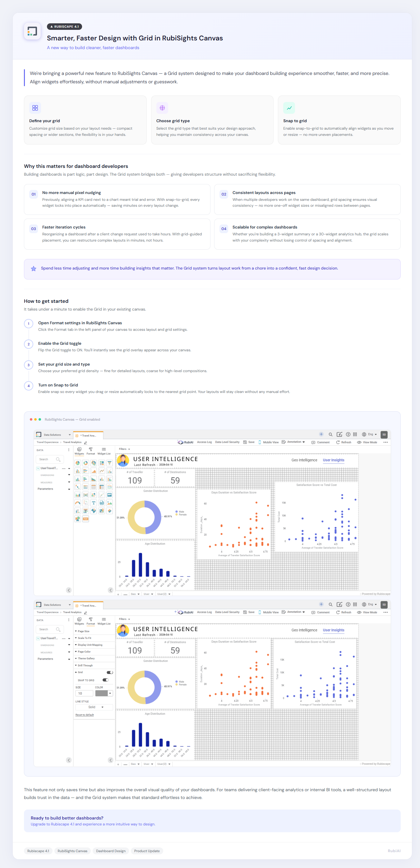Open the Eng language dropdown in upper canvas
This screenshot has width=420, height=868.
pos(370,434)
